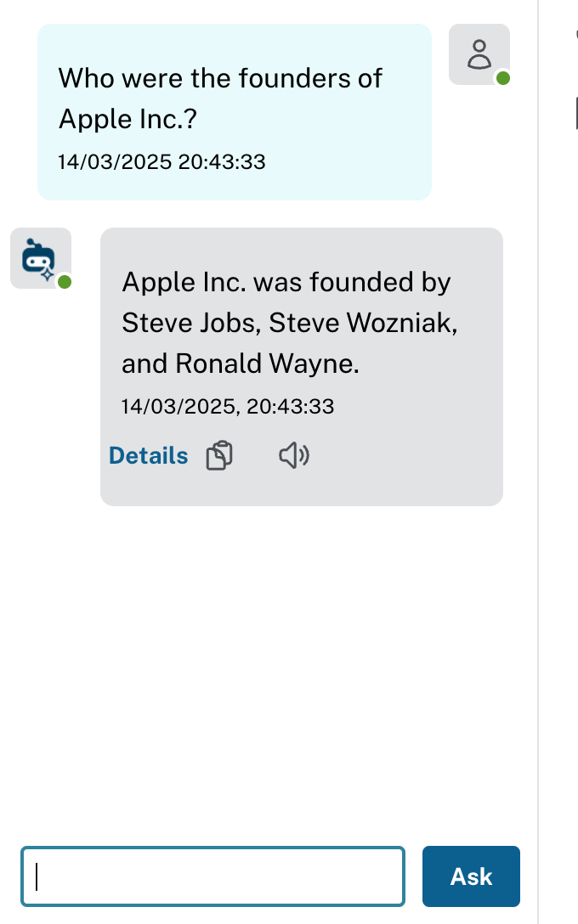The image size is (578, 924).
Task: Click "Apple Inc. was founded by" answer line
Action: [x=286, y=282]
